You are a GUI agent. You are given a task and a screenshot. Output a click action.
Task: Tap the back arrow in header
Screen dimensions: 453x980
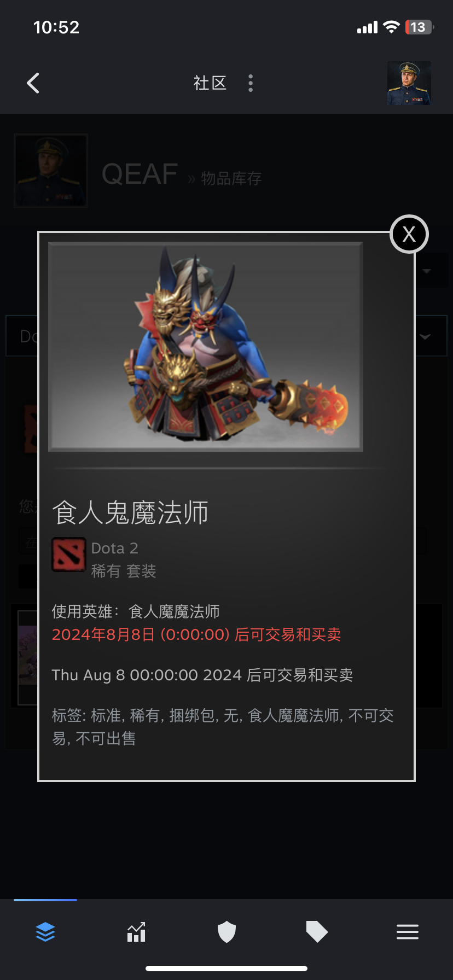[33, 83]
